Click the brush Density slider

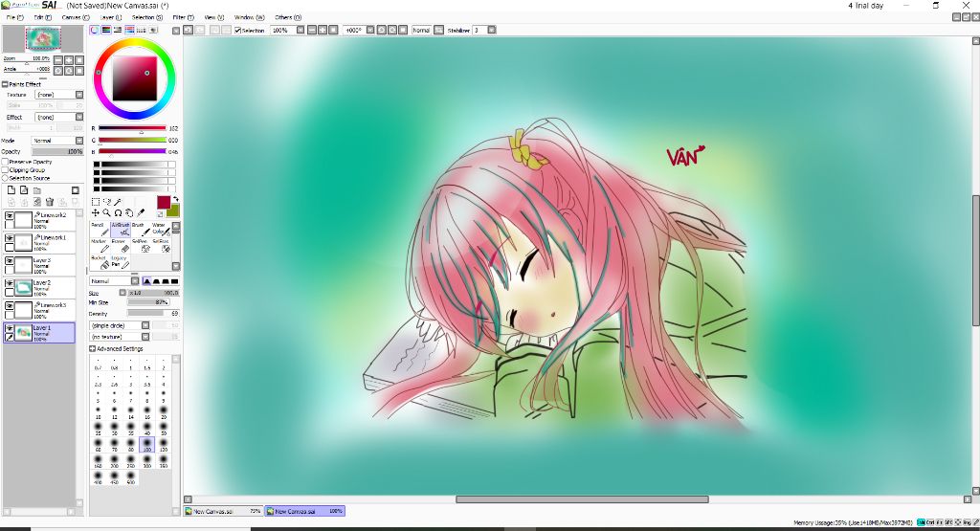pos(153,314)
